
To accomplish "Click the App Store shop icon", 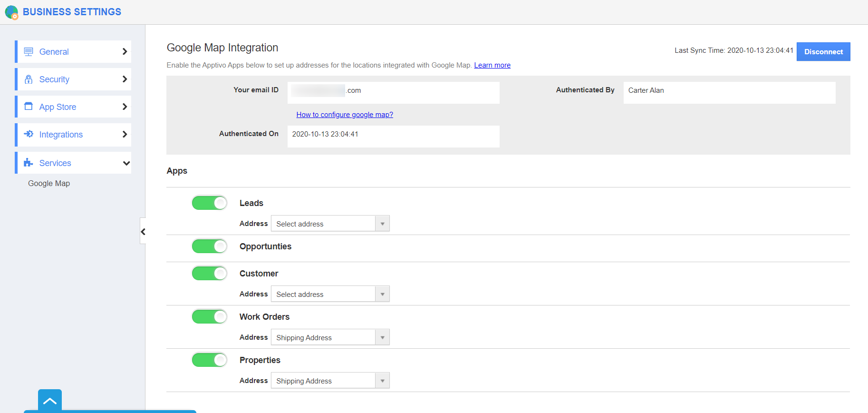I will [x=29, y=106].
